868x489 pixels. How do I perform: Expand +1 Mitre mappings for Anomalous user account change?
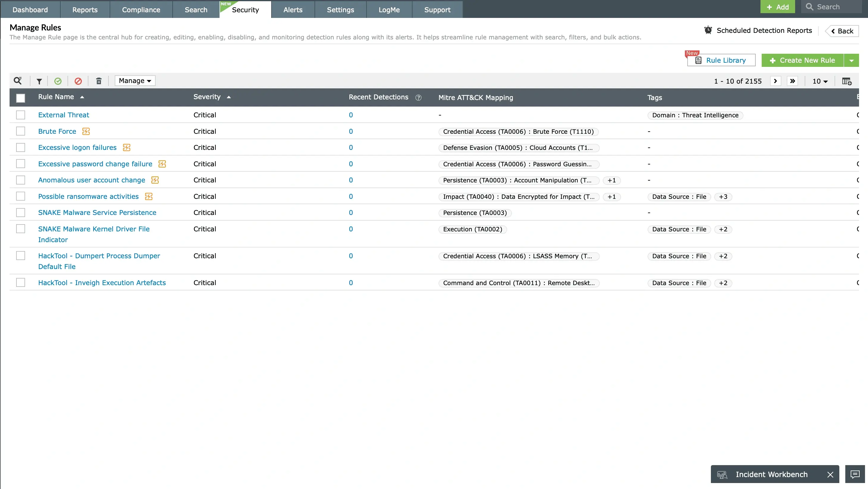point(612,181)
